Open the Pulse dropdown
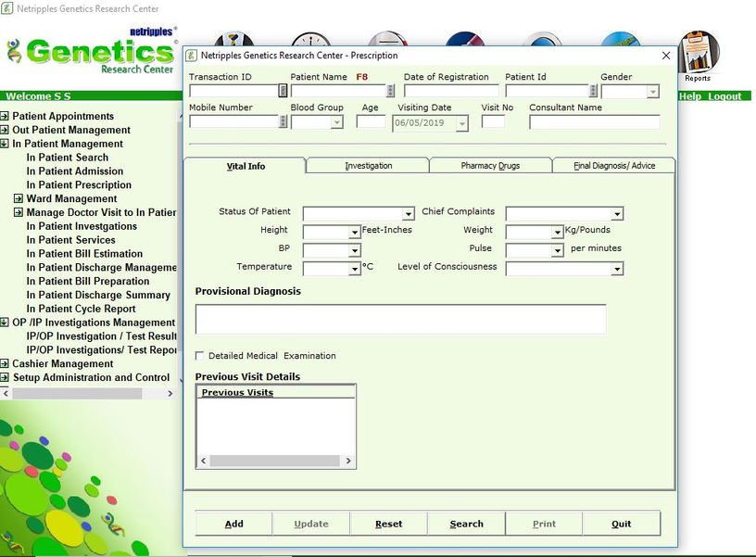Image resolution: width=756 pixels, height=557 pixels. point(558,250)
